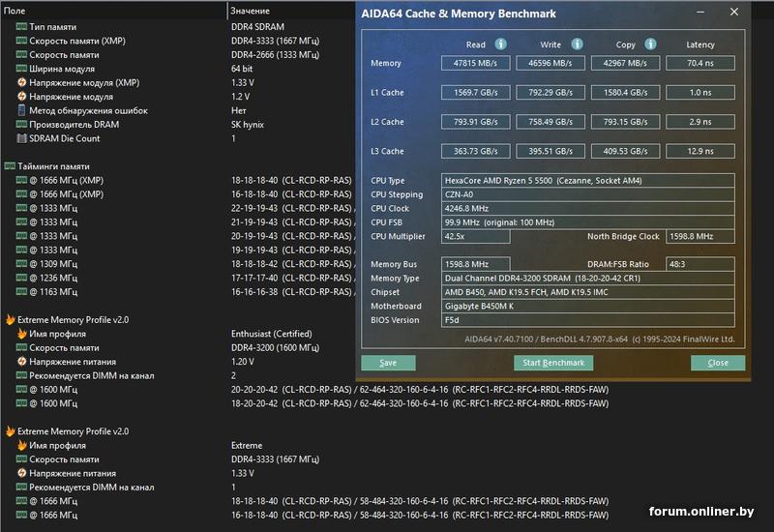The height and width of the screenshot is (532, 774).
Task: Click the Write info icon
Action: pyautogui.click(x=577, y=44)
